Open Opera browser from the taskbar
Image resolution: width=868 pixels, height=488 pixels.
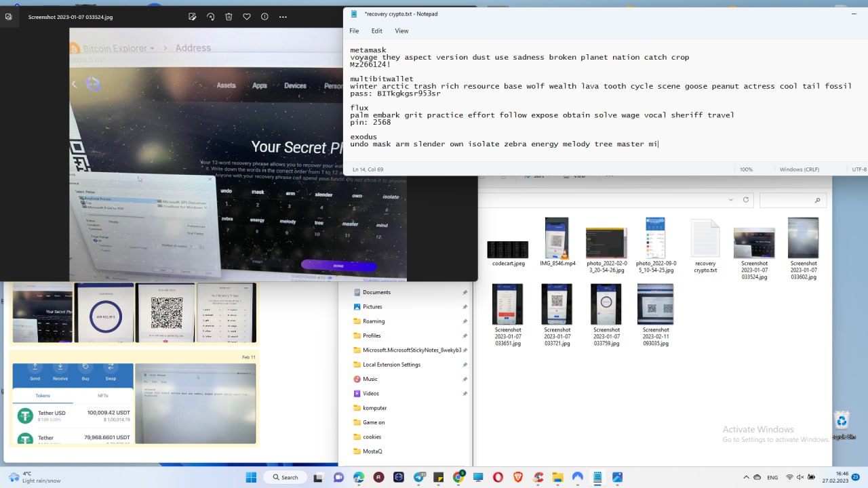498,477
